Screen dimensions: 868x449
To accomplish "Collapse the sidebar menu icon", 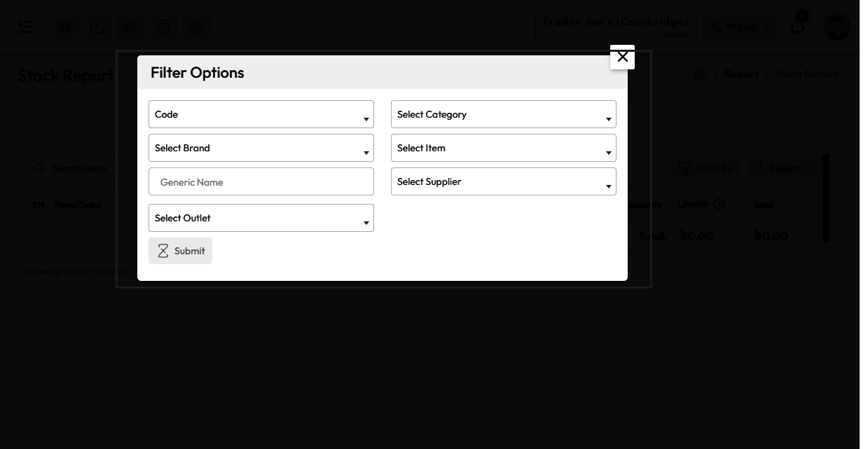I will [25, 27].
